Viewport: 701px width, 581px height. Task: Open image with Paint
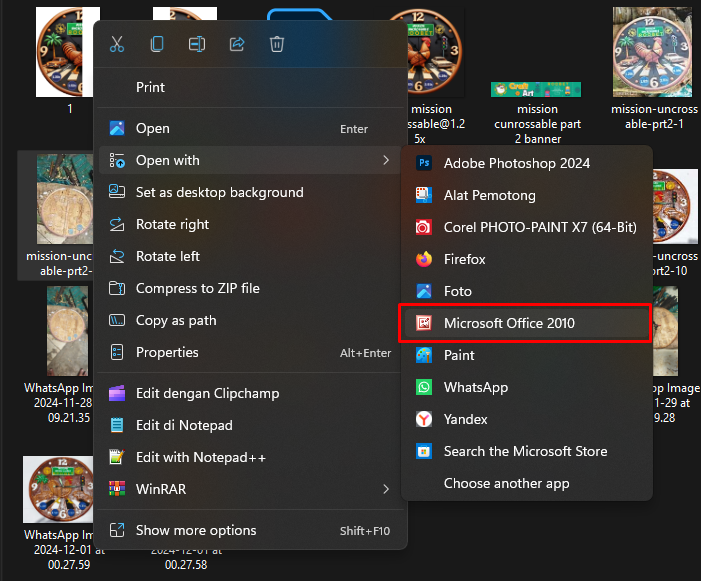pyautogui.click(x=527, y=355)
